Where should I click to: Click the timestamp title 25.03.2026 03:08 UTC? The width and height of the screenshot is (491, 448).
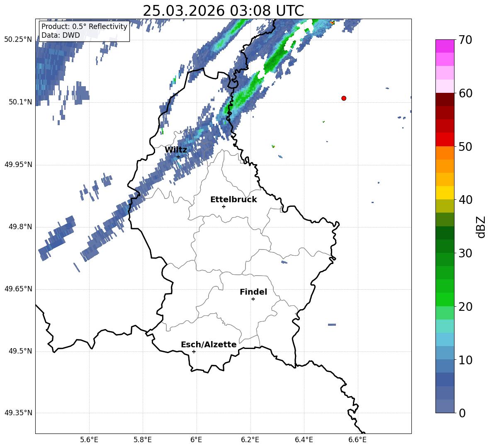[223, 11]
